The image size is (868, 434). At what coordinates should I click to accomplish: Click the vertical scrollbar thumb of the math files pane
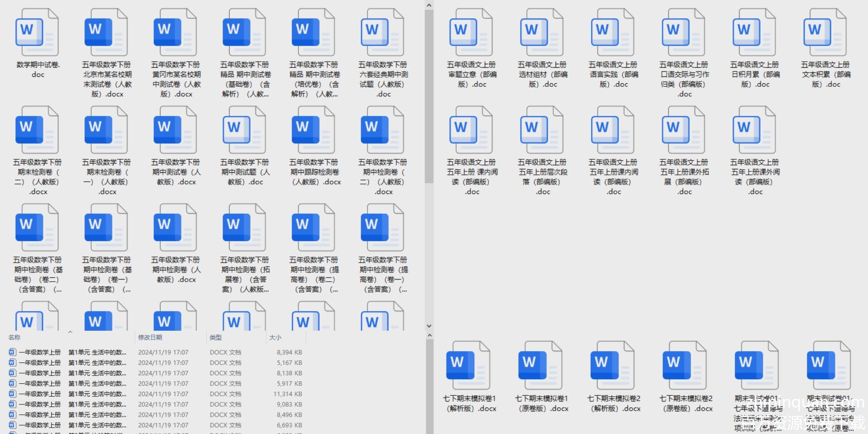coord(429,95)
